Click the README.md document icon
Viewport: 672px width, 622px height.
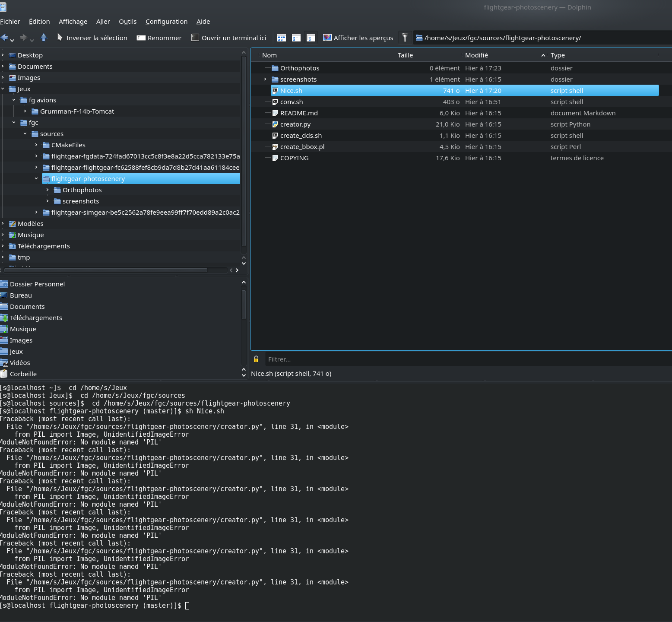[275, 113]
